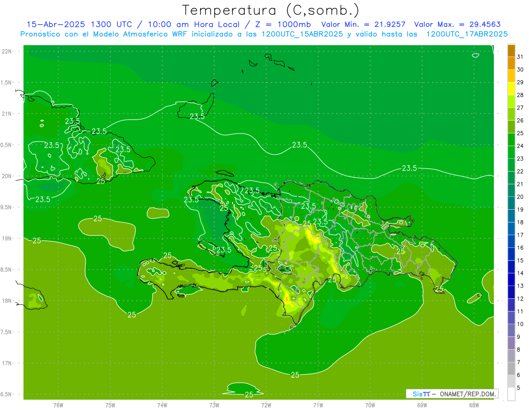Select the '15-Abr-2025 1300 UTC' date text
The height and width of the screenshot is (411, 532).
click(79, 24)
